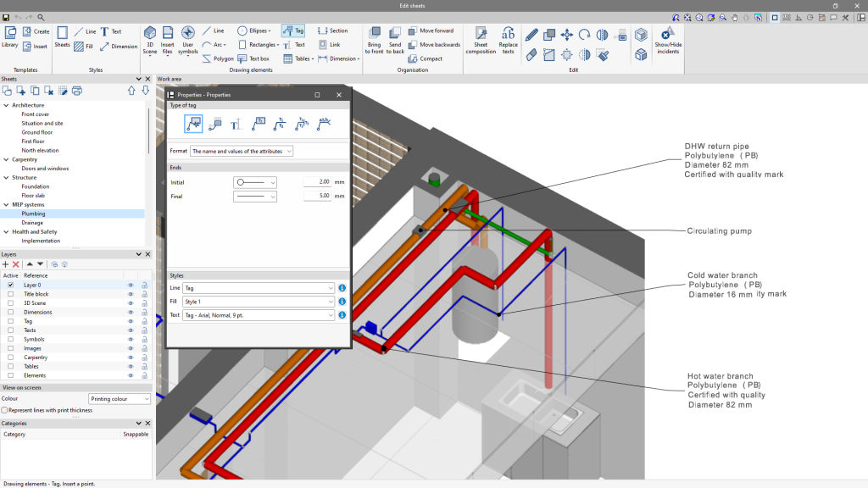The height and width of the screenshot is (488, 868).
Task: Open the Line style dropdown showing Tag
Action: point(259,288)
